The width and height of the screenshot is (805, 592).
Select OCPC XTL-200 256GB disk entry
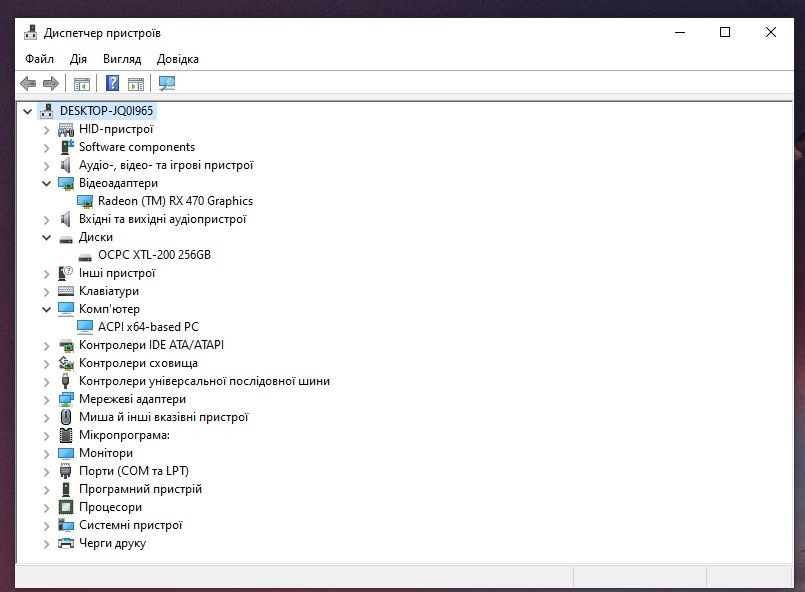(x=155, y=255)
